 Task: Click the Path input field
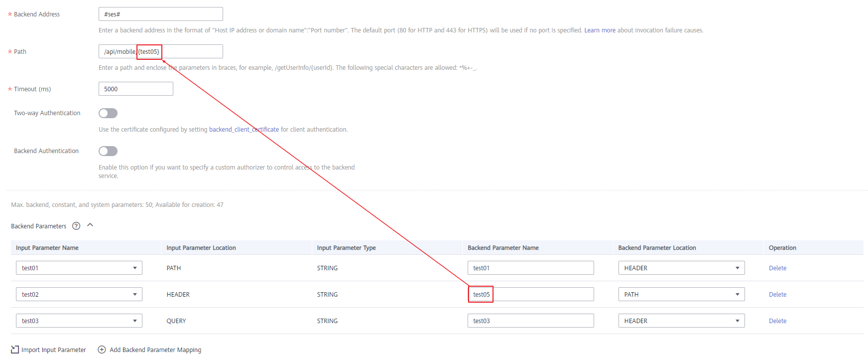tap(161, 51)
